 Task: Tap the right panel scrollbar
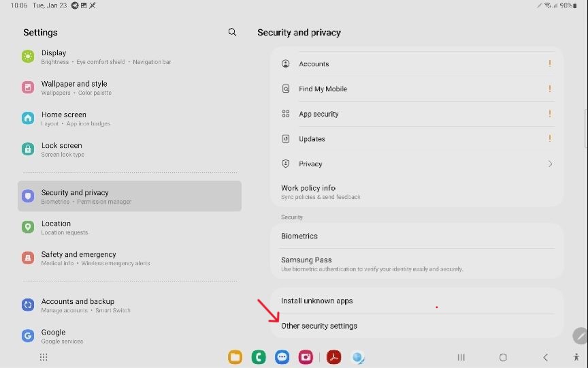point(586,128)
